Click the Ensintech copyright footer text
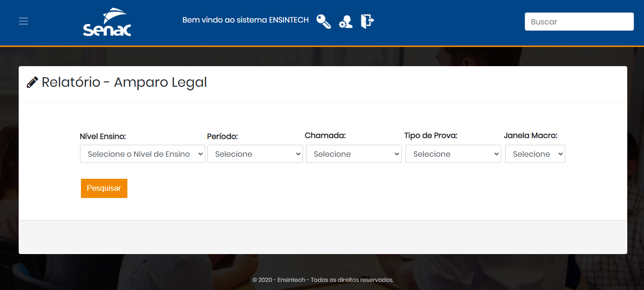The width and height of the screenshot is (644, 290). coord(323,280)
